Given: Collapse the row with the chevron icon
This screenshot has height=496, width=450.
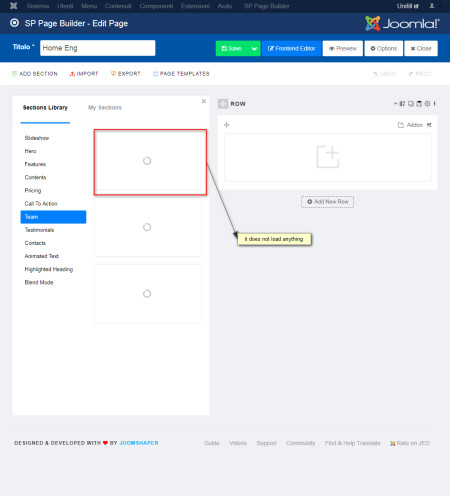Looking at the screenshot, I should (395, 104).
